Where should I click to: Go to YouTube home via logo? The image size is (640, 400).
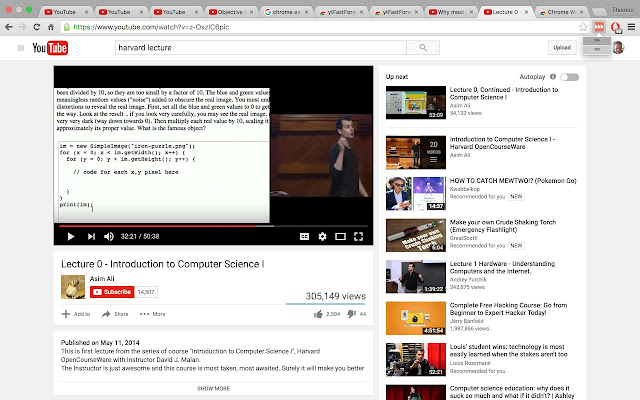click(50, 48)
